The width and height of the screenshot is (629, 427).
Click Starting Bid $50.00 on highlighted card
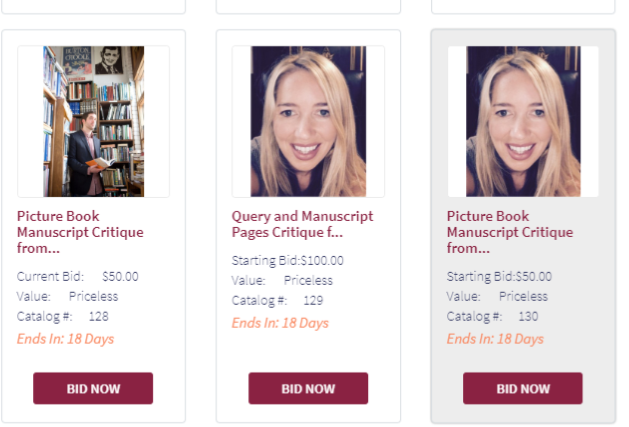499,277
